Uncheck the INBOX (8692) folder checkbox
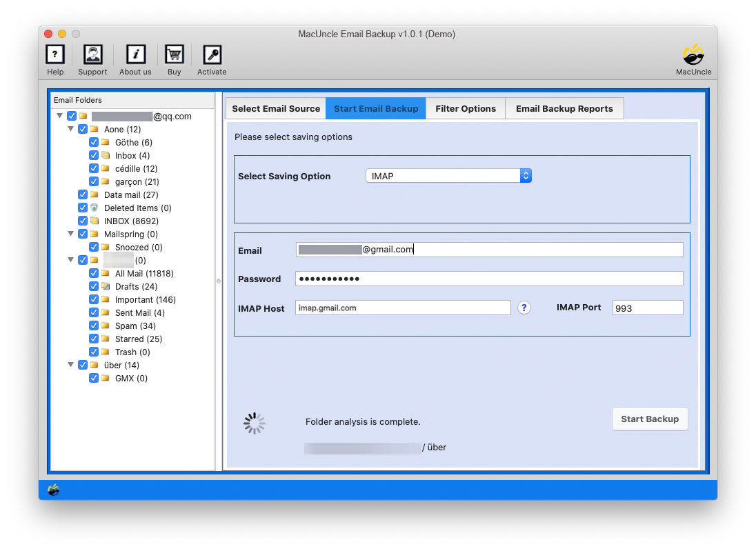The image size is (756, 551). (x=83, y=221)
